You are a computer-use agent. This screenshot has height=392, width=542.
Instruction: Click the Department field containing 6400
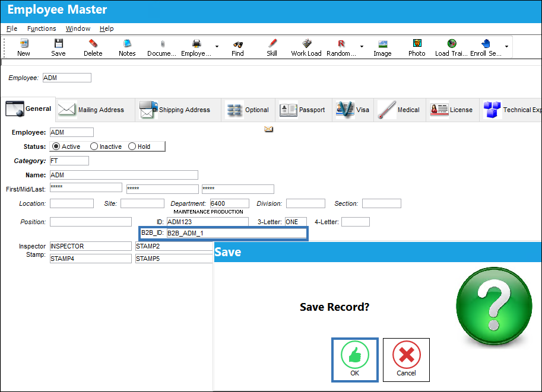pos(230,203)
